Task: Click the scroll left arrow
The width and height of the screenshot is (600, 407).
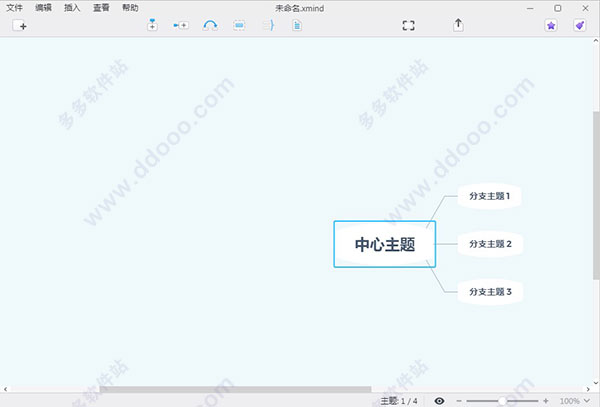Action: click(x=5, y=389)
